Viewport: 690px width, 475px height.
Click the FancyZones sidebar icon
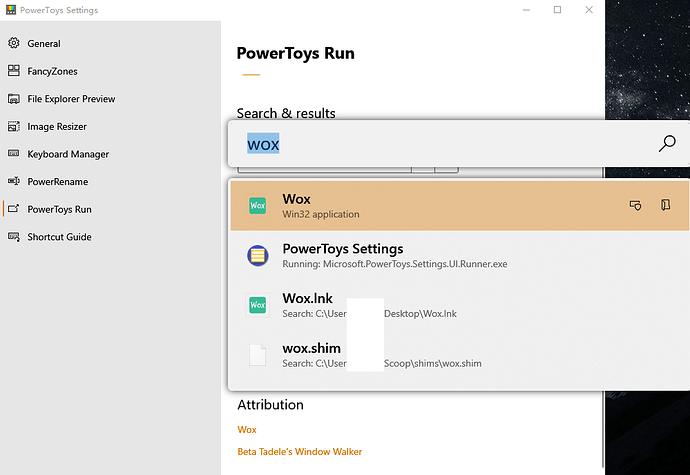tap(14, 70)
